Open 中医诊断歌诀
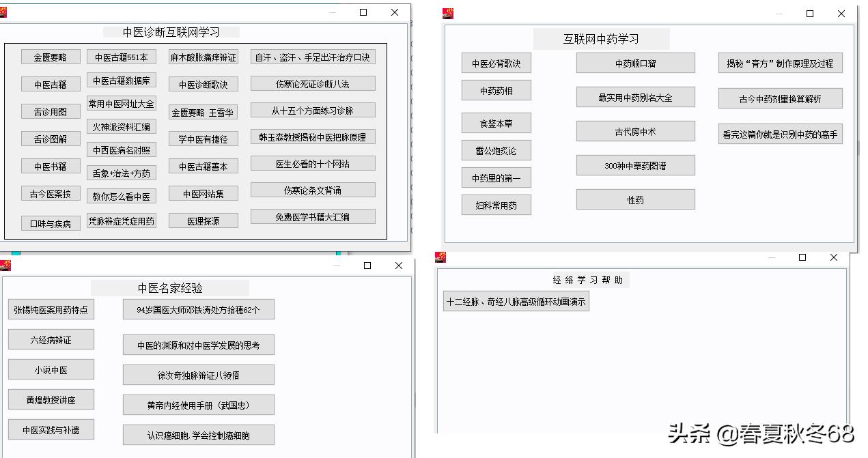This screenshot has width=868, height=458. tap(203, 84)
